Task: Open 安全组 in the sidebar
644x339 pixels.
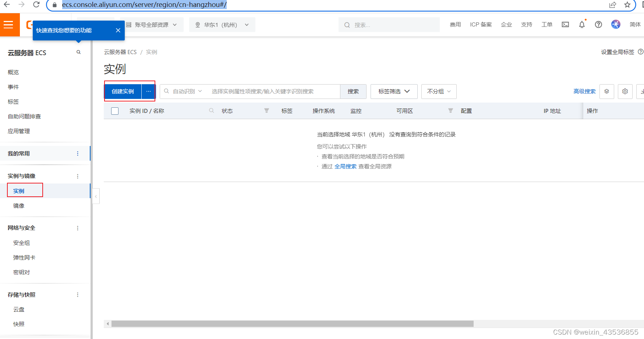Action: pyautogui.click(x=21, y=243)
